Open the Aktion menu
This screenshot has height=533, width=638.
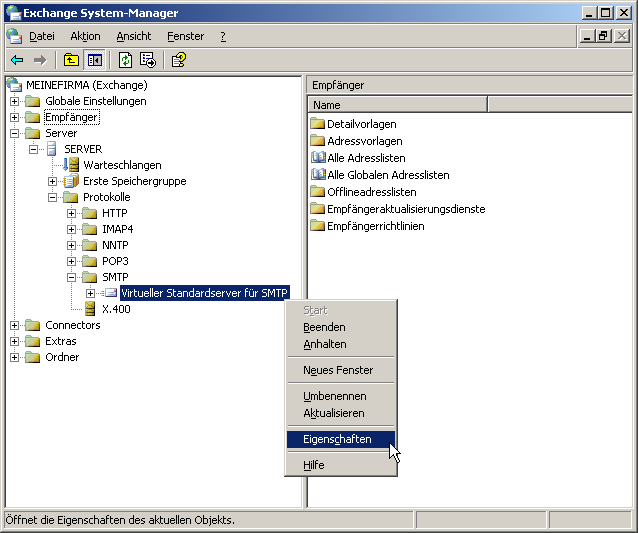[x=85, y=36]
